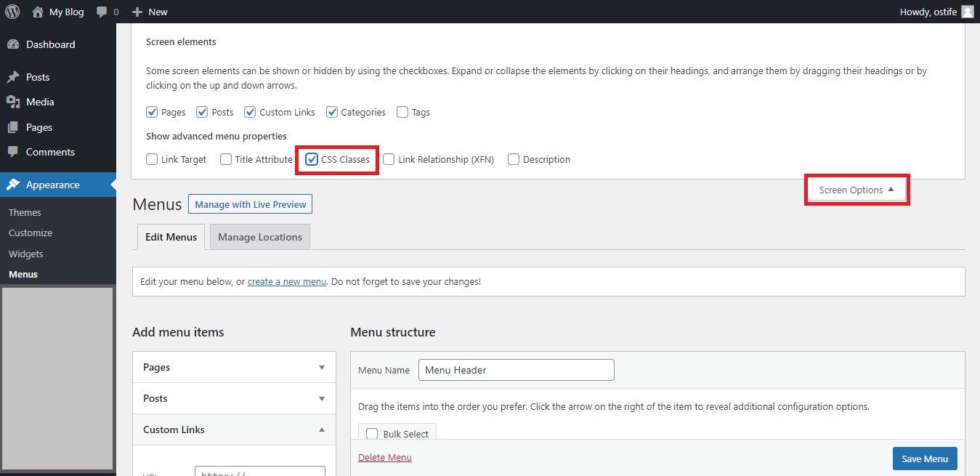
Task: Click the plus New icon in admin bar
Action: 137,12
